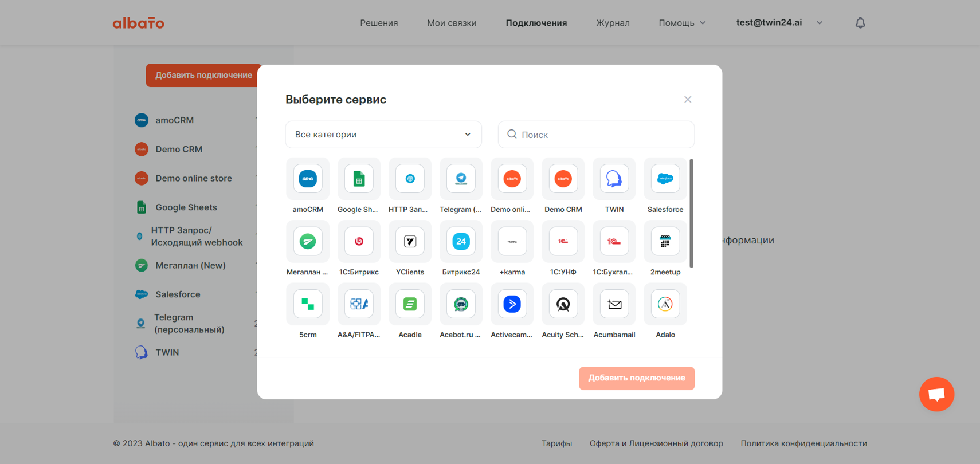Select the Telegram service tile
Screen dimensions: 980x464
tap(461, 179)
